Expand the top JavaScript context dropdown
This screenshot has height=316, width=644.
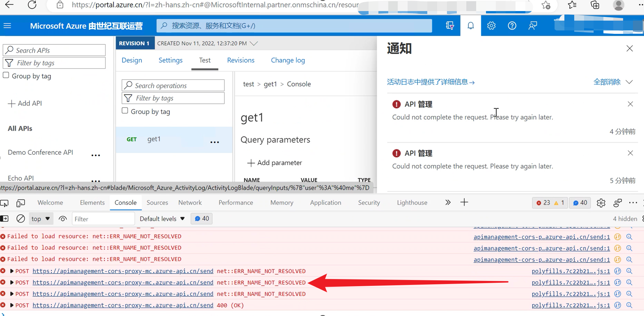41,219
